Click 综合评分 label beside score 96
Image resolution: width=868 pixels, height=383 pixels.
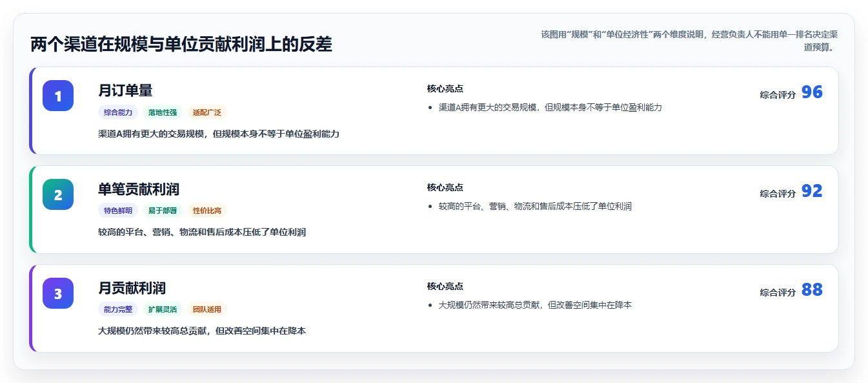tap(778, 95)
